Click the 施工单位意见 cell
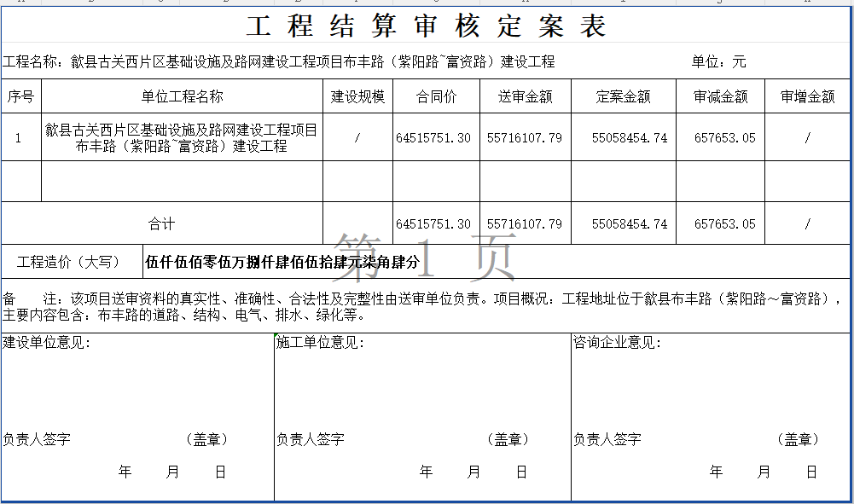Screen dimensions: 854x504 point(422,384)
